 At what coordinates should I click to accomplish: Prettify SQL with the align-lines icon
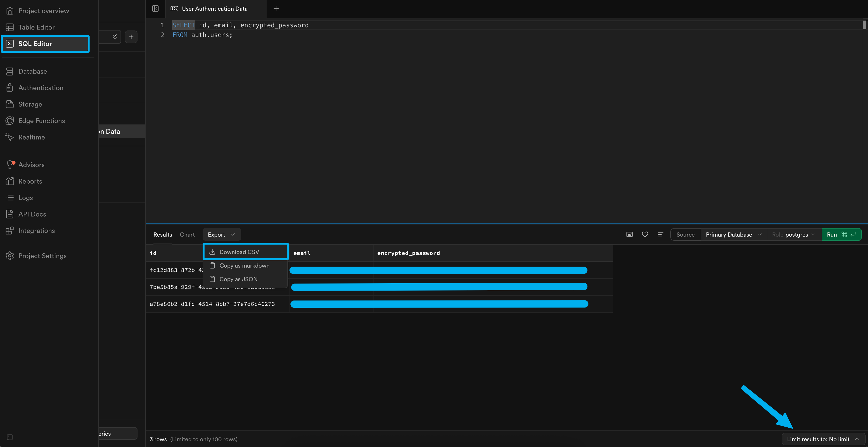coord(660,235)
